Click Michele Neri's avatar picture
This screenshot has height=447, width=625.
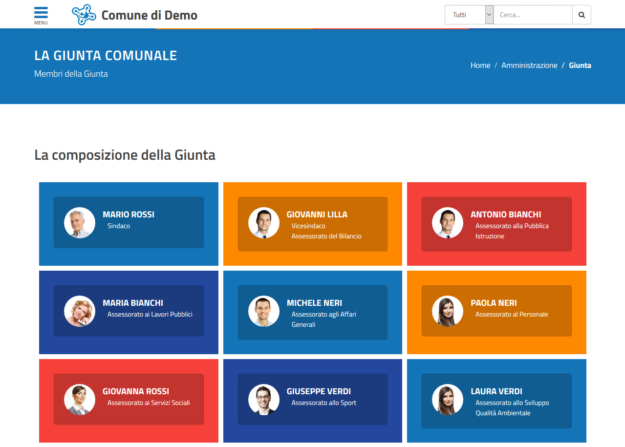[264, 310]
